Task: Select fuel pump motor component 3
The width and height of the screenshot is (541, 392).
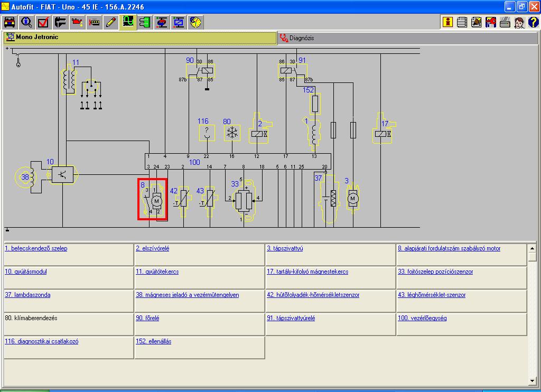Action: 352,199
